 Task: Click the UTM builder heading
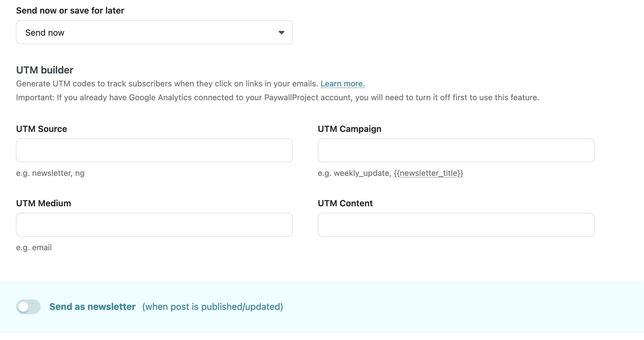tap(45, 70)
